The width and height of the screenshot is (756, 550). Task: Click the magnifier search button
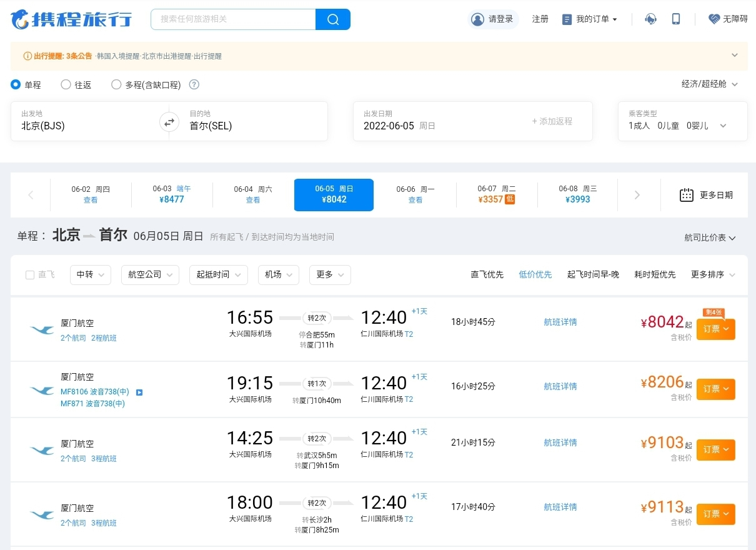333,19
